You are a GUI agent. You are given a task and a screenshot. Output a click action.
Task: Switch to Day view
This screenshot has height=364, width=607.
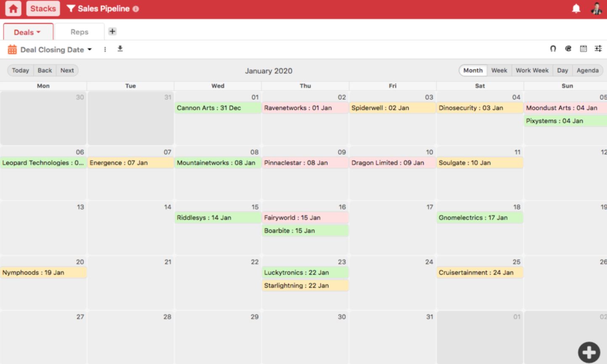(x=562, y=71)
